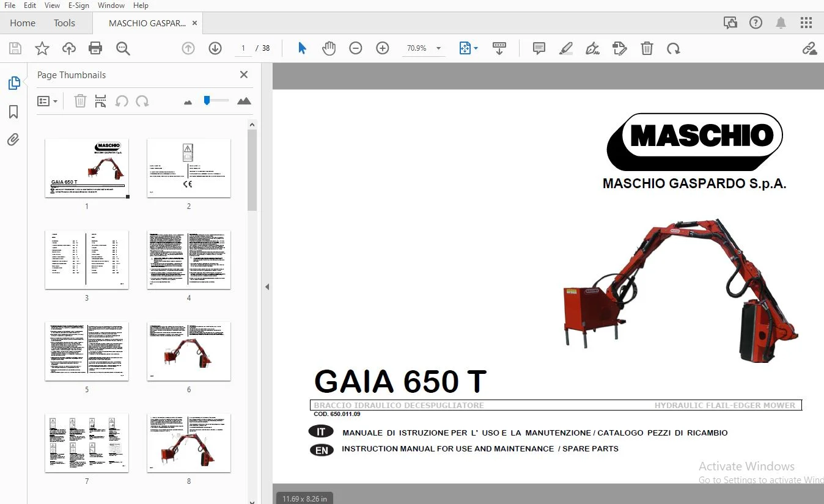The image size is (824, 504).
Task: Click the COD. 650.011.09 text
Action: pos(337,414)
